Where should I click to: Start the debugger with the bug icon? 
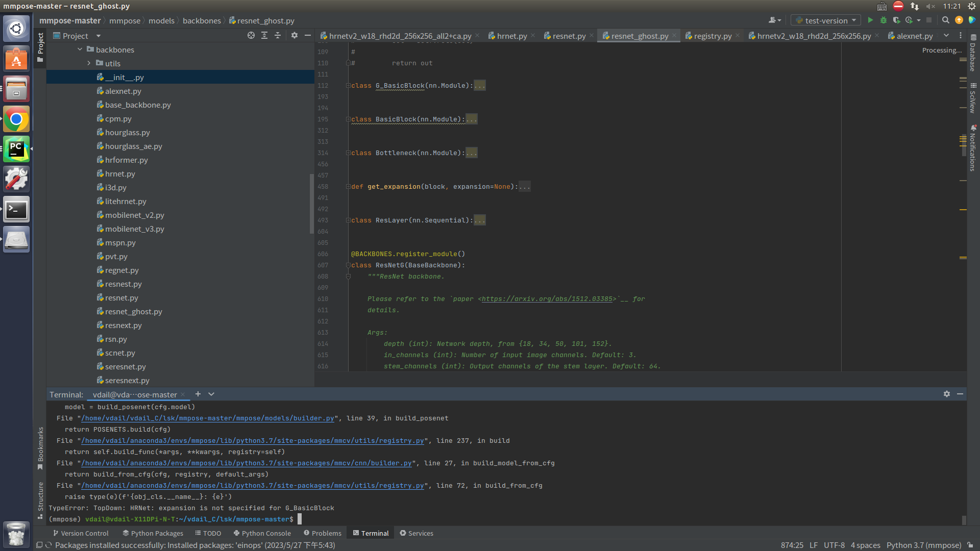[884, 20]
